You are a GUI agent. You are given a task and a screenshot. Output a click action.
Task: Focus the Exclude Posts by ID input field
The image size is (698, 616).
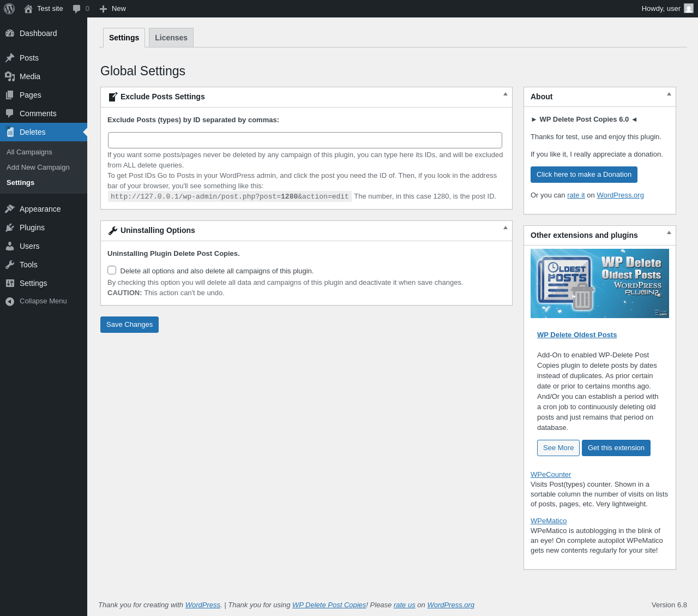click(305, 140)
